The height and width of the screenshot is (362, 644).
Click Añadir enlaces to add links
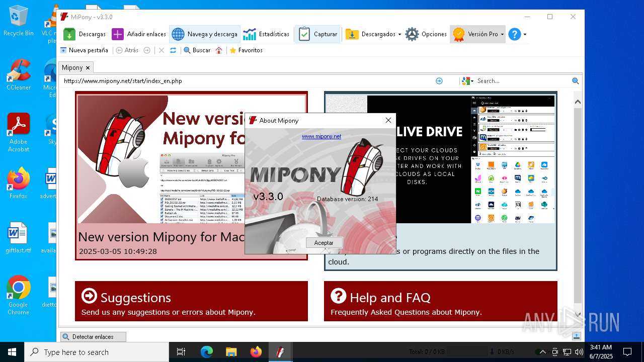(139, 34)
